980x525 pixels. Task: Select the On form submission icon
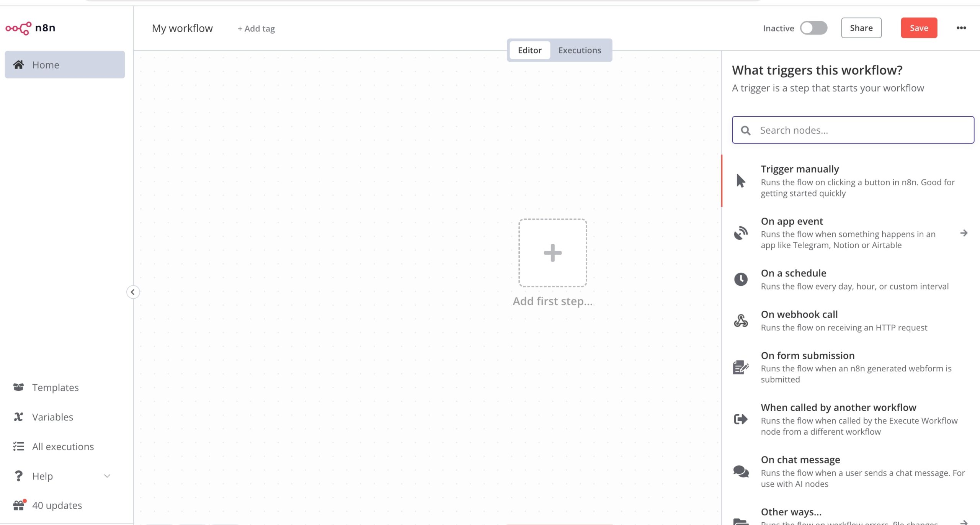coord(741,367)
